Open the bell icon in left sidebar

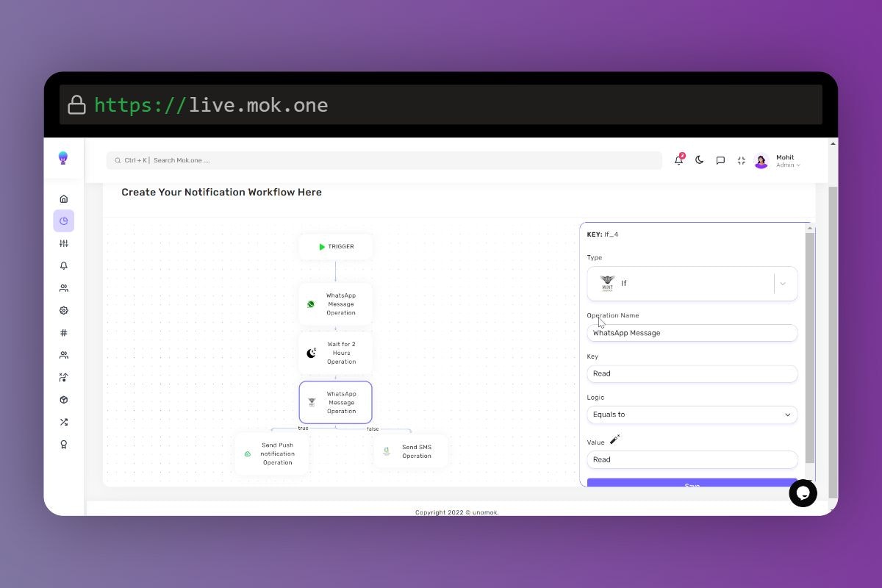pyautogui.click(x=64, y=265)
